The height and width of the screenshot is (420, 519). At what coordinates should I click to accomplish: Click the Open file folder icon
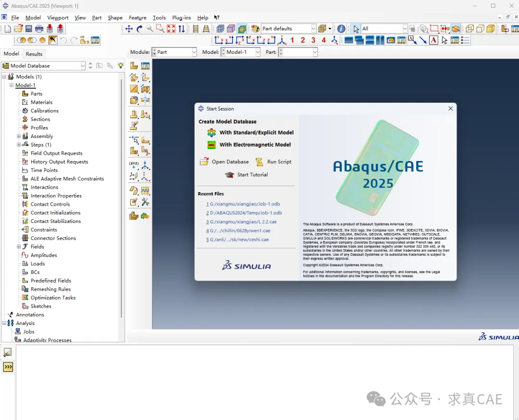point(18,29)
